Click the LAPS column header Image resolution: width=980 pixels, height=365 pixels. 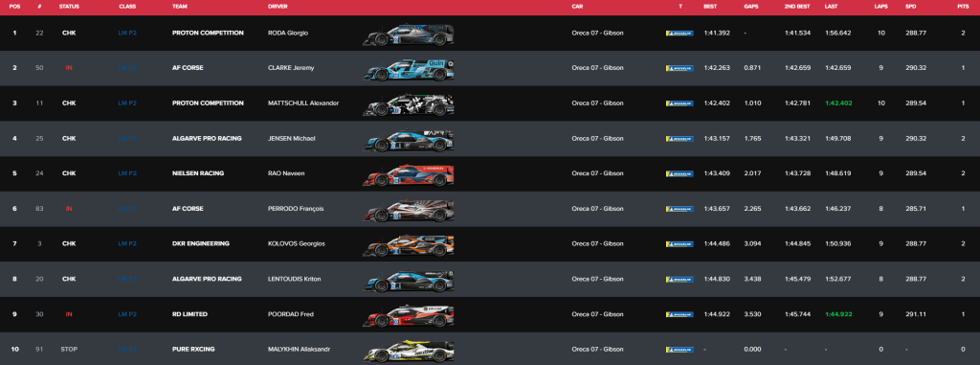pyautogui.click(x=880, y=7)
